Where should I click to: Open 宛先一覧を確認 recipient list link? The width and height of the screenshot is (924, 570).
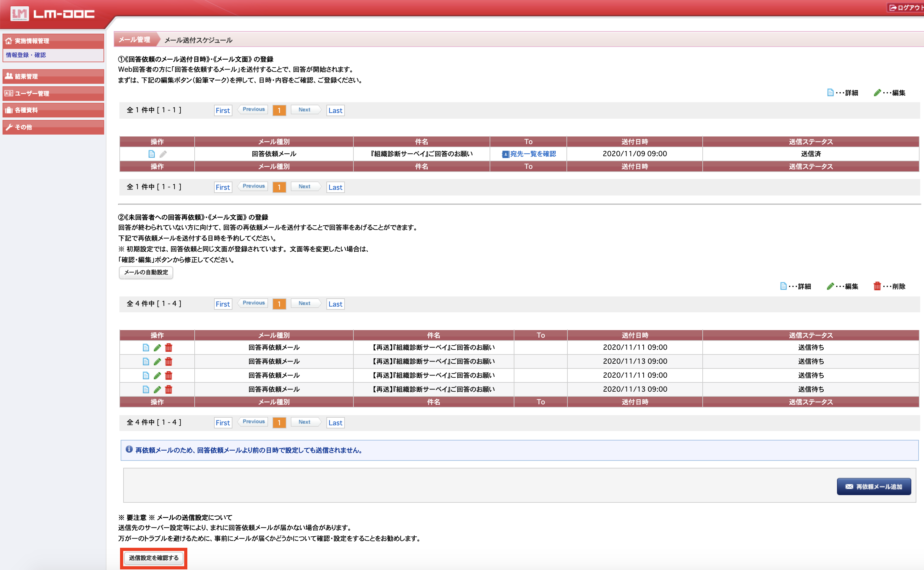click(x=532, y=154)
